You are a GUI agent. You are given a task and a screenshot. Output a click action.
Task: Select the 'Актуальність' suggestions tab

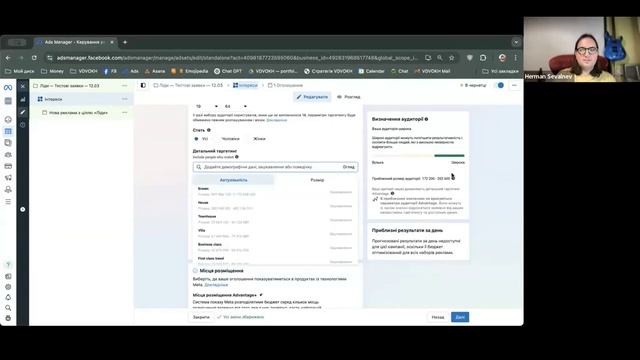(x=233, y=180)
